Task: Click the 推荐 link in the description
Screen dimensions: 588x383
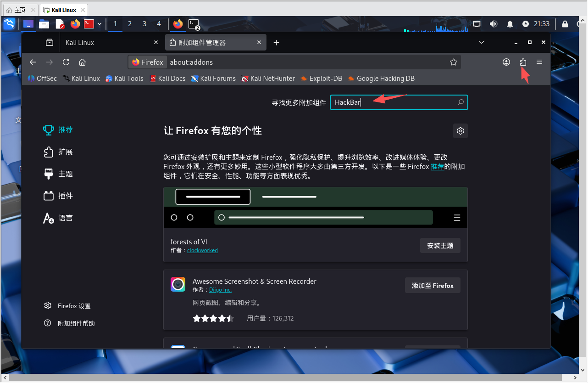Action: pos(437,167)
